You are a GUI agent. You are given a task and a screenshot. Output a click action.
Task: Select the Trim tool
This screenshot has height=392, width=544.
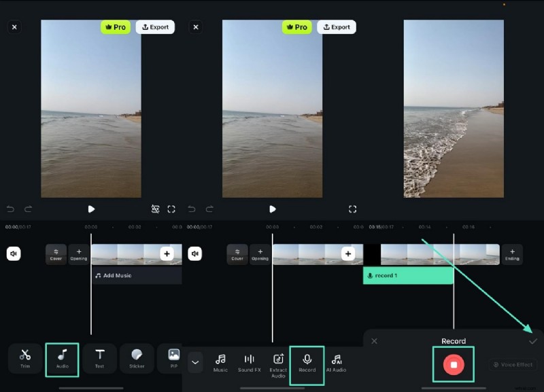click(24, 359)
